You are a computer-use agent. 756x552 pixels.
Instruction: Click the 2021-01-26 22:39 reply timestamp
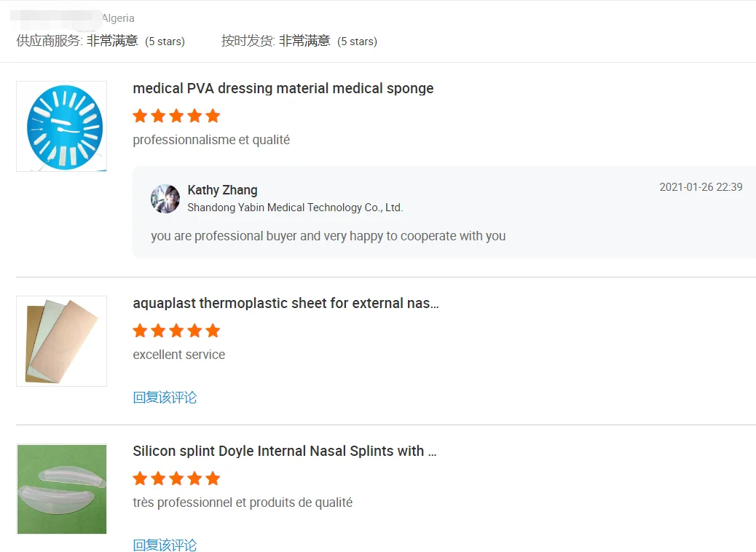[x=701, y=187]
